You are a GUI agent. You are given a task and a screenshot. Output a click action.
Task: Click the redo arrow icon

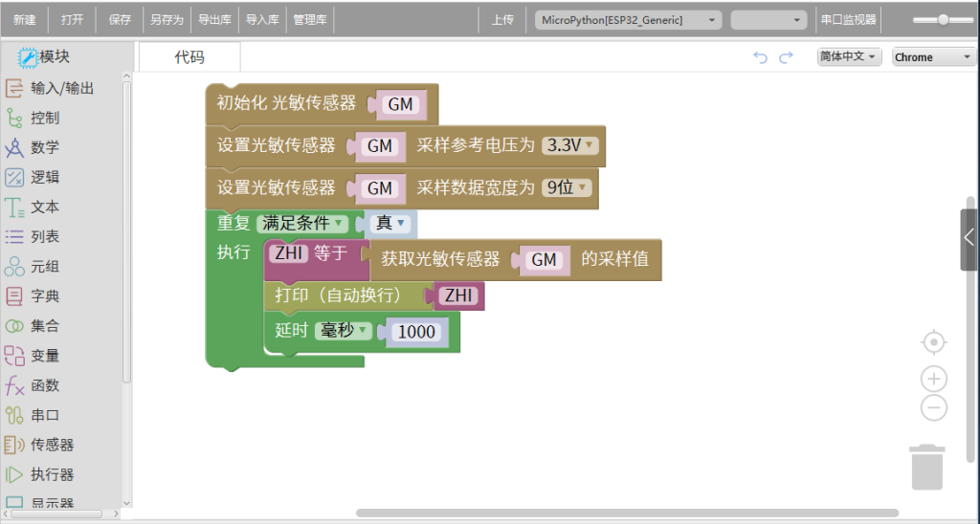786,57
